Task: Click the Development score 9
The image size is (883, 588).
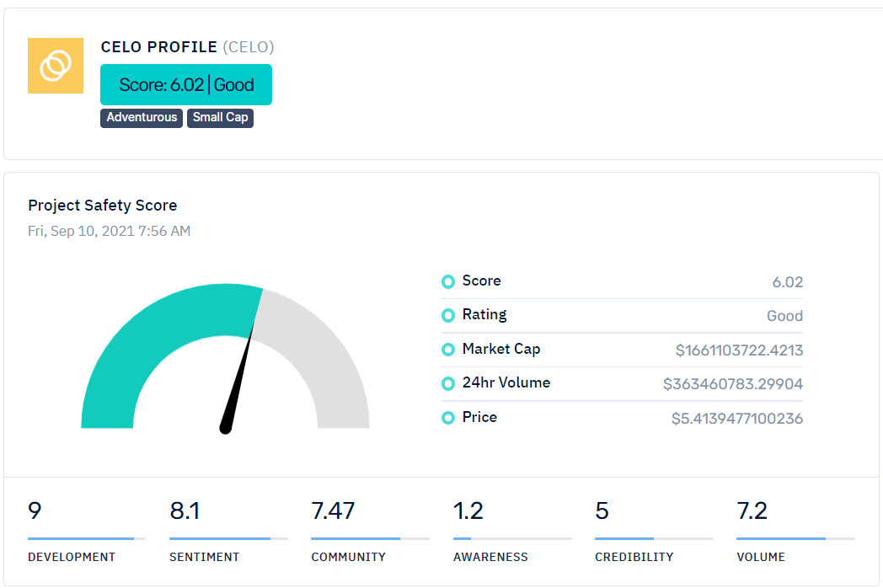Action: click(x=35, y=510)
